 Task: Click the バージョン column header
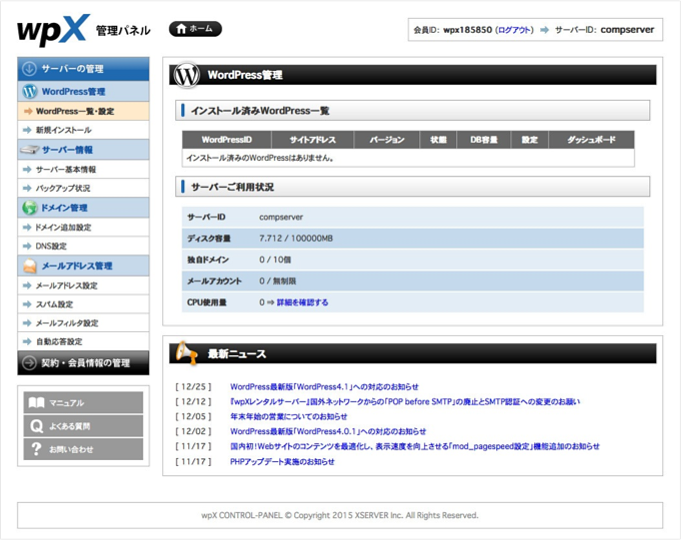click(x=387, y=140)
